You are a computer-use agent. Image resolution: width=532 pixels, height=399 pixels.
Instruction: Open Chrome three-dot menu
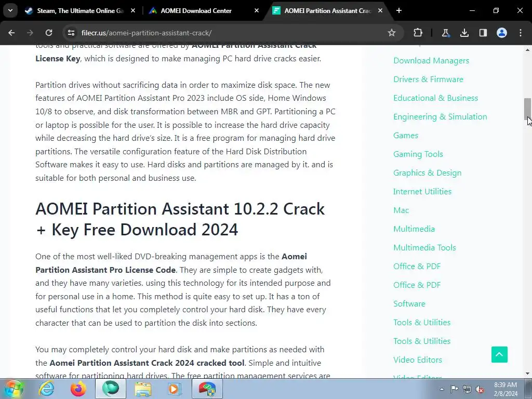521,33
